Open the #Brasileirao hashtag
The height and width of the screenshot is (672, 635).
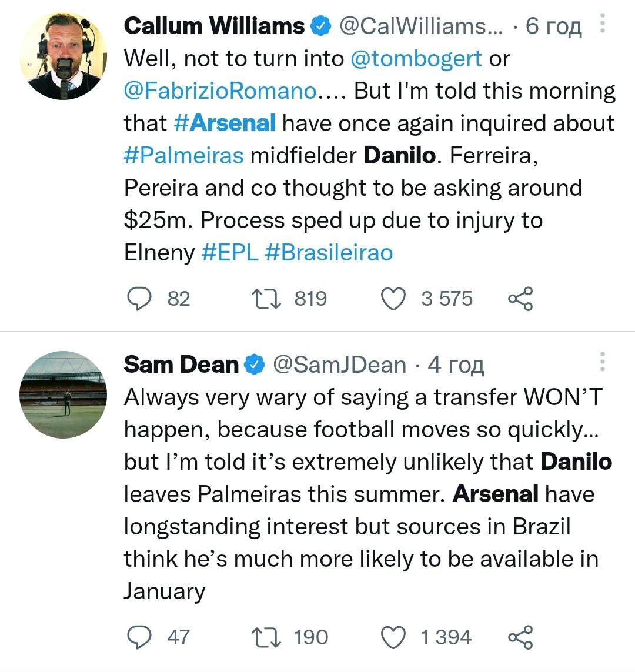click(329, 253)
